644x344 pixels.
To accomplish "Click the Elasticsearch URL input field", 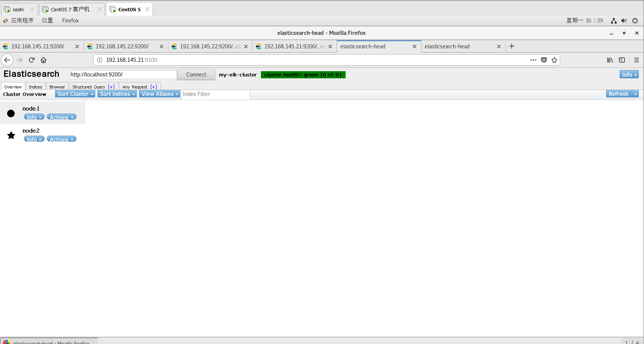I will [x=123, y=75].
